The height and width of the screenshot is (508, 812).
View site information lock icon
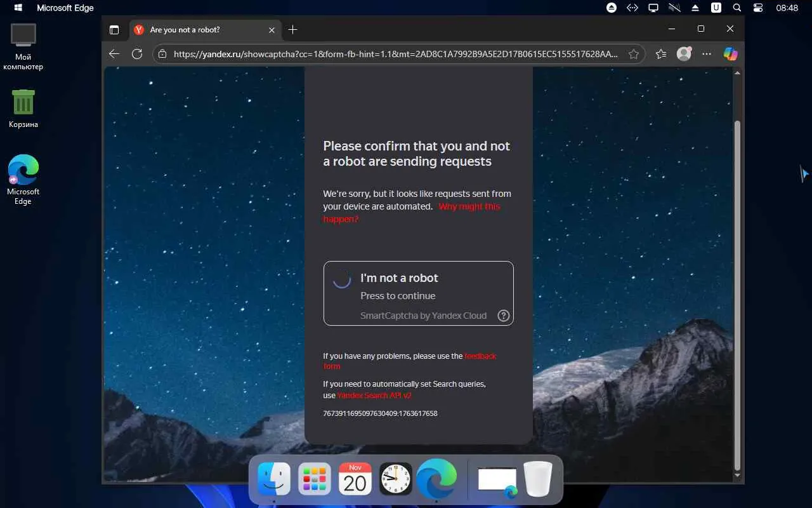coord(162,54)
